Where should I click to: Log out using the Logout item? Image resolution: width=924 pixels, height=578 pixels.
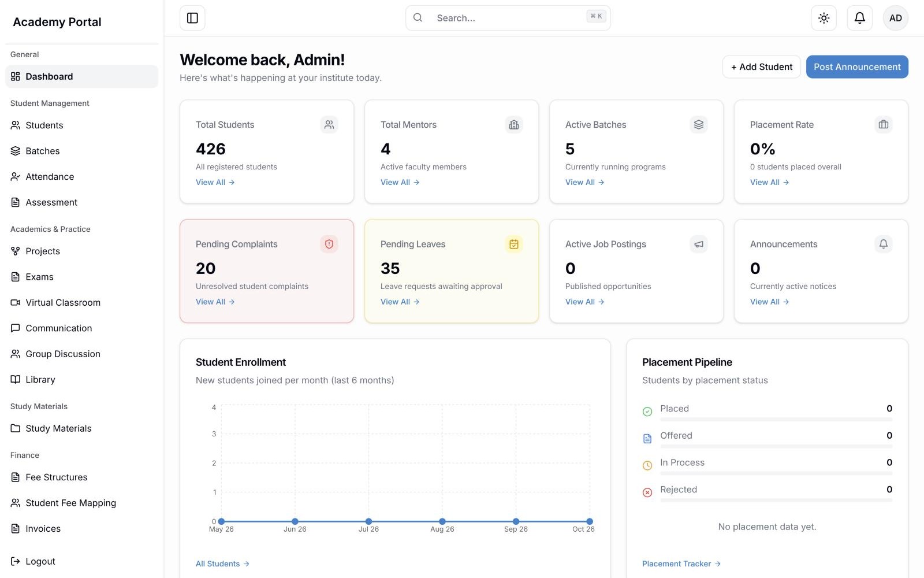81,561
